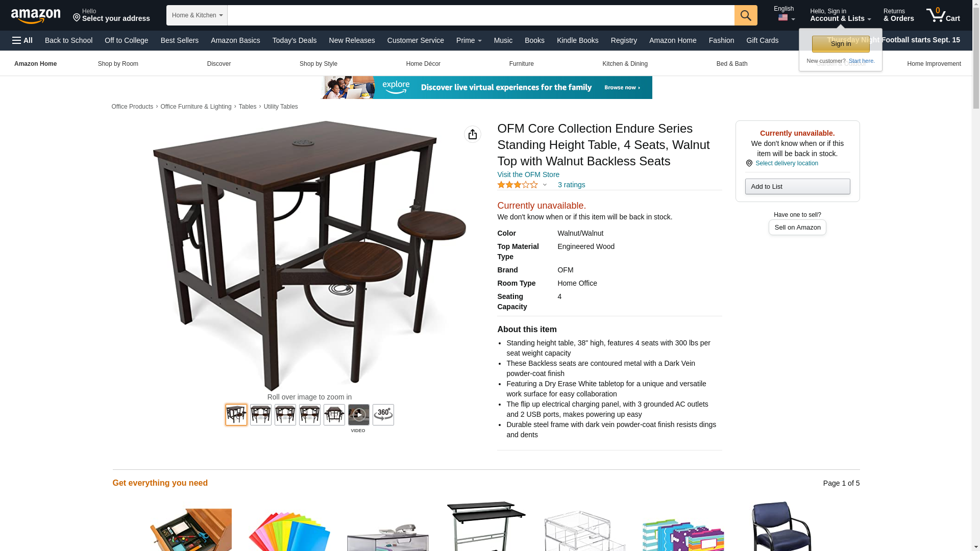Open the Prime dropdown menu

pyautogui.click(x=469, y=40)
